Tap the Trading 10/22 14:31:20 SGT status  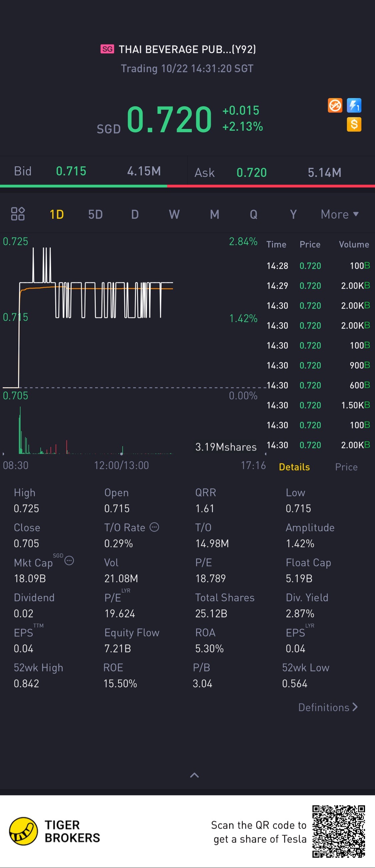coord(187,68)
